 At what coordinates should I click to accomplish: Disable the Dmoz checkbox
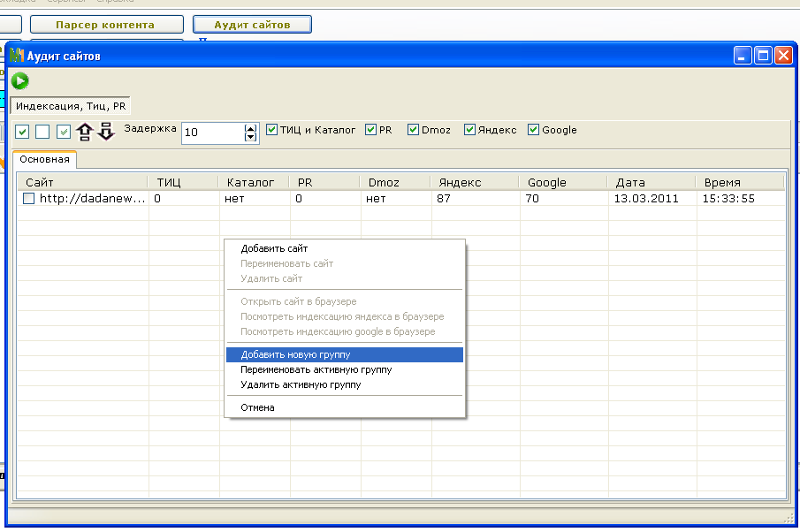[414, 130]
